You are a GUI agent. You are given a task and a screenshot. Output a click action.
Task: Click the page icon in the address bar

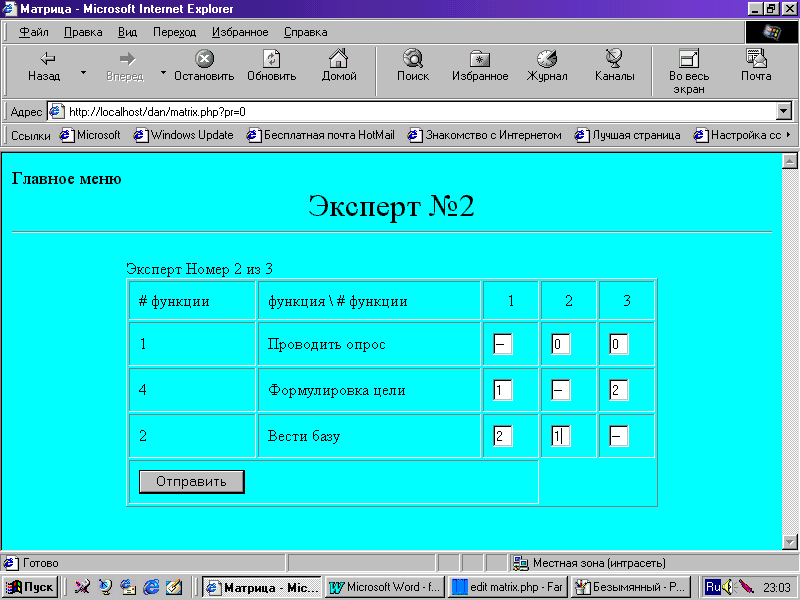[56, 111]
